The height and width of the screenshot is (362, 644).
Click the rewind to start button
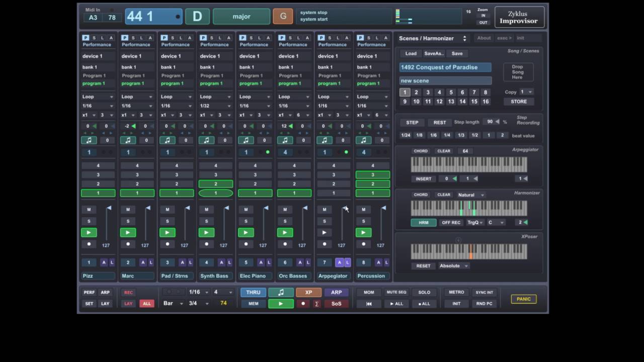pos(369,304)
